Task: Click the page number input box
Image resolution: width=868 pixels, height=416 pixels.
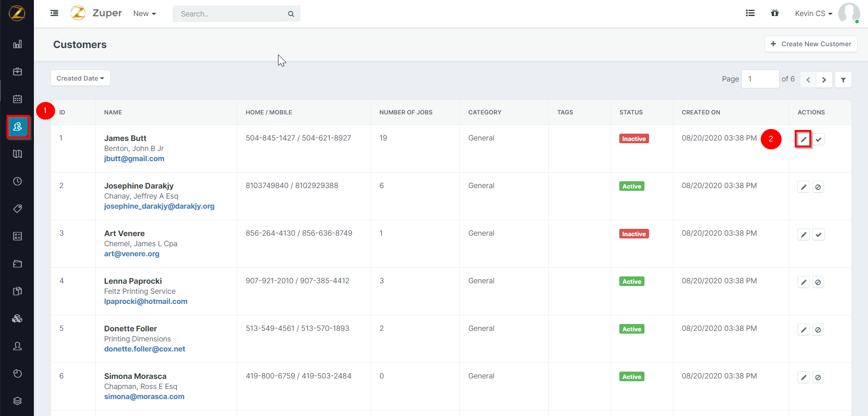Action: pyautogui.click(x=760, y=79)
